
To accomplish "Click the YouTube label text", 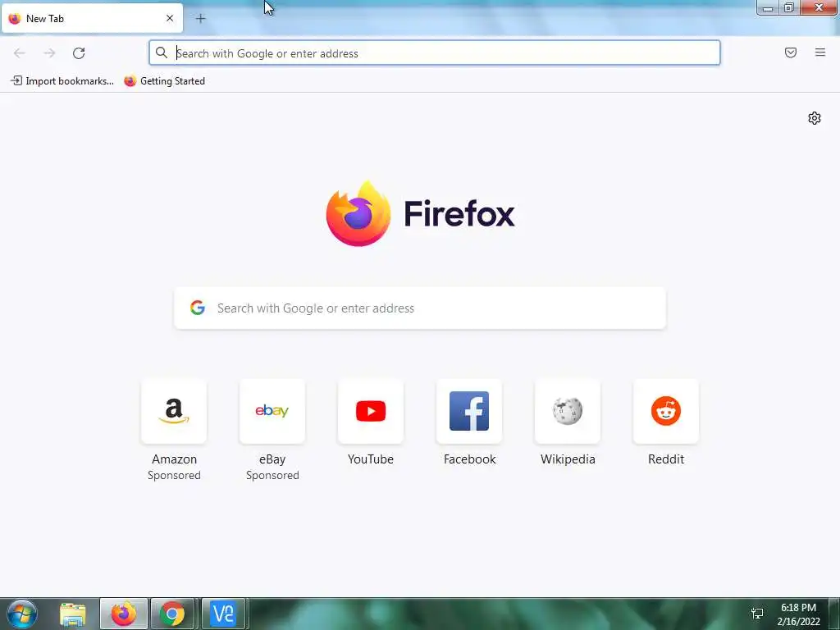I will 371,459.
